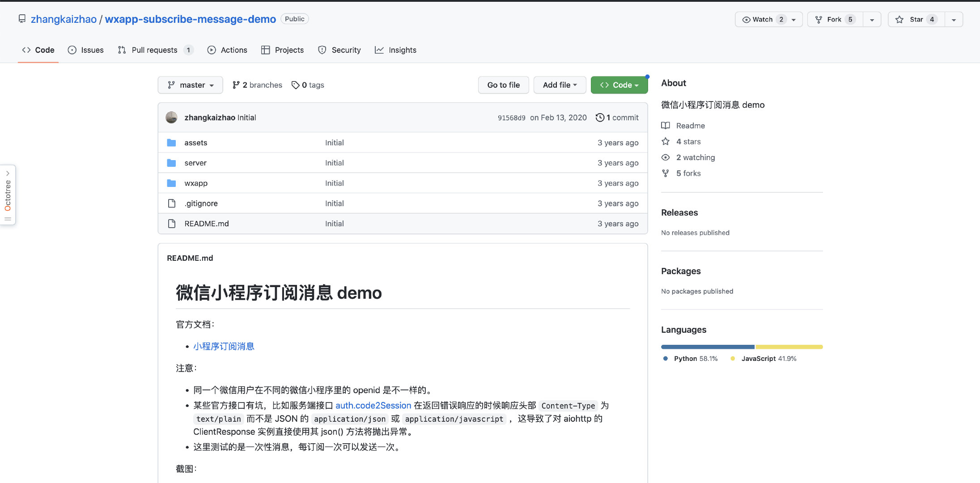The width and height of the screenshot is (980, 483).
Task: Open the wxapp folder
Action: tap(196, 183)
